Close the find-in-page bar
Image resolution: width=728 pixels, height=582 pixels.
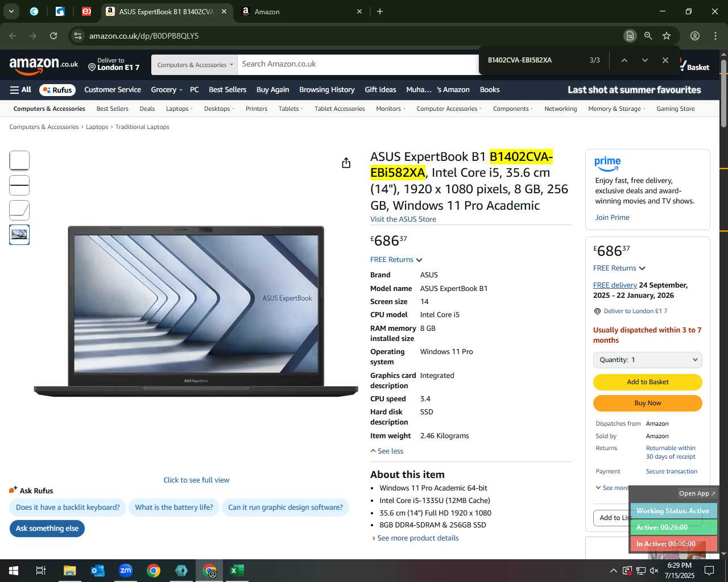click(x=665, y=60)
